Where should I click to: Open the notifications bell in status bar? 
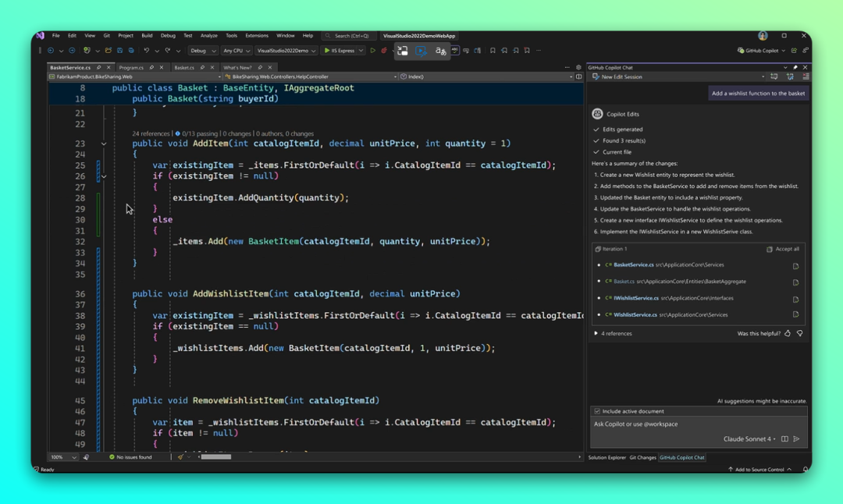point(805,470)
